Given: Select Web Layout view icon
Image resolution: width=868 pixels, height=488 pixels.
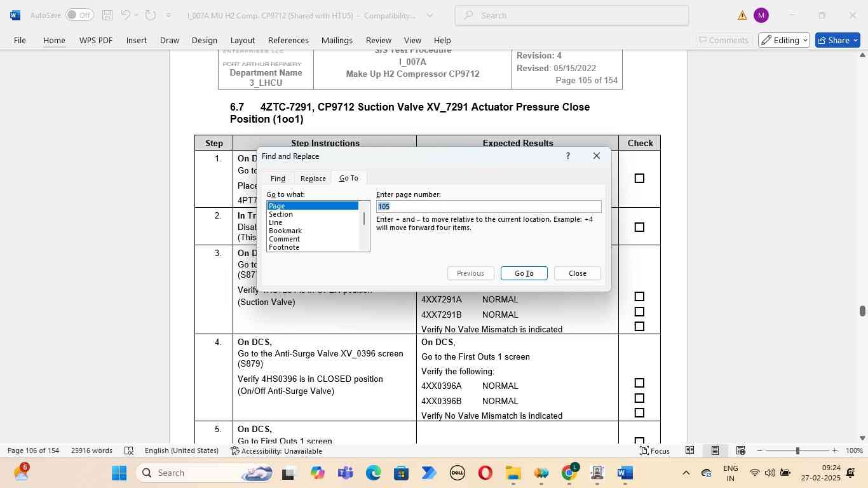Looking at the screenshot, I should [x=740, y=451].
